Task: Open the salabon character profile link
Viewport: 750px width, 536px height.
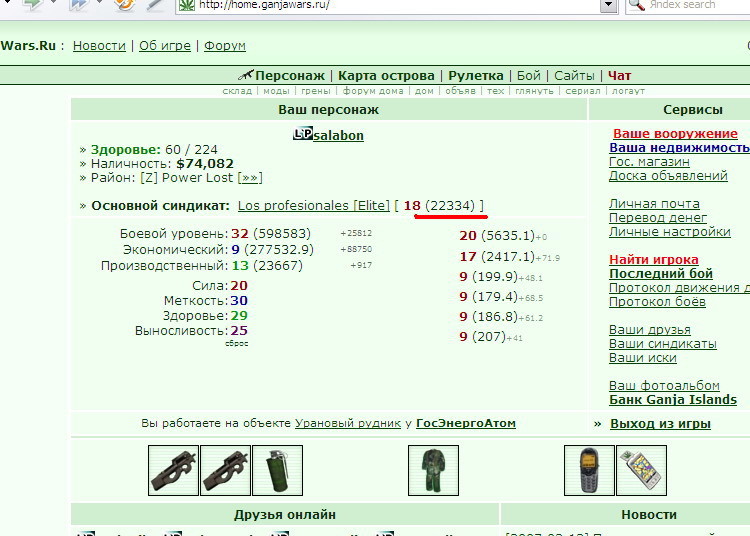Action: 339,135
